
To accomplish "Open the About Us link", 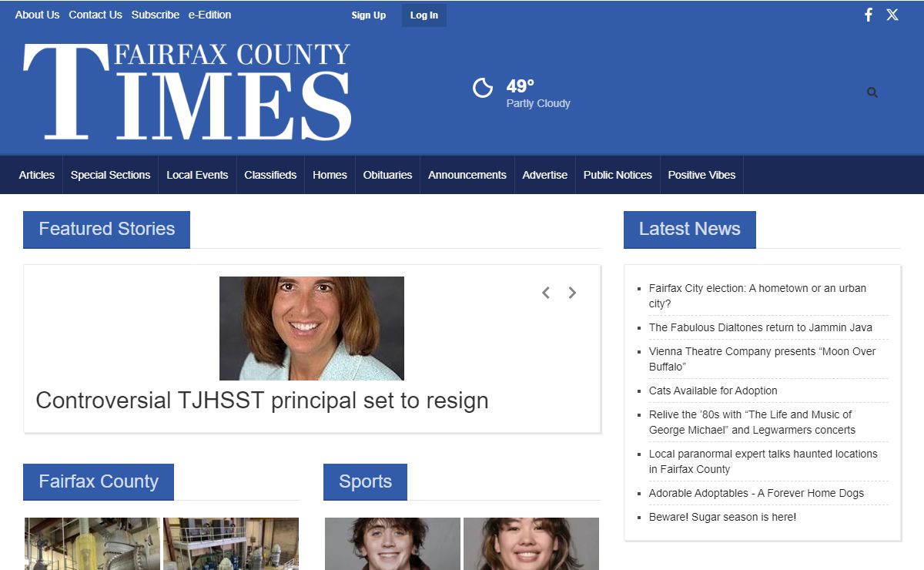I will point(37,15).
